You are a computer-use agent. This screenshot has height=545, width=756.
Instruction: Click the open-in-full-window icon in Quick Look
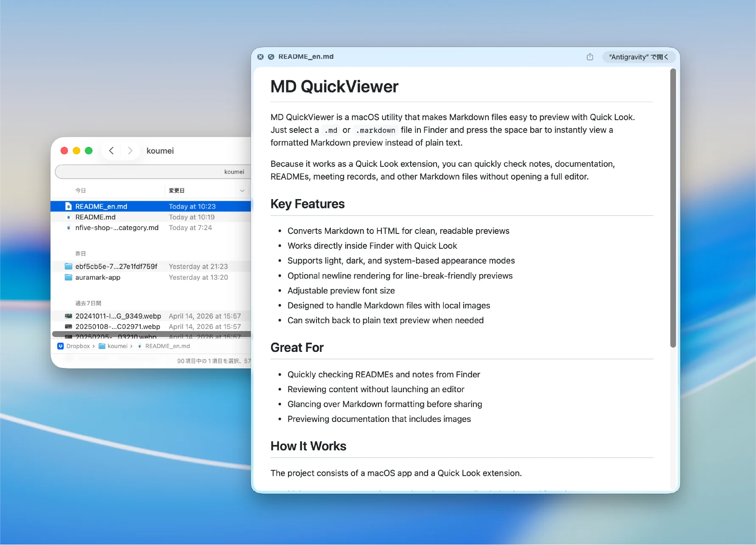pyautogui.click(x=271, y=57)
